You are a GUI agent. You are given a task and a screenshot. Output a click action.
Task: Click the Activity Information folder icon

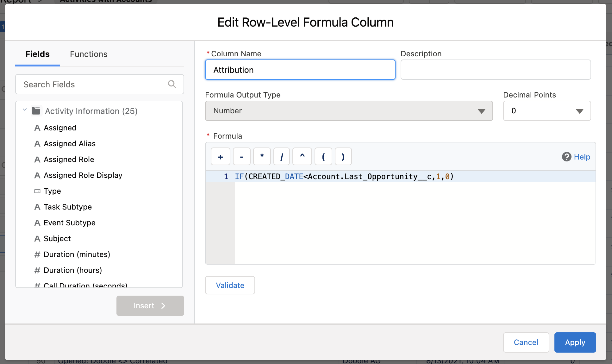[x=36, y=111]
